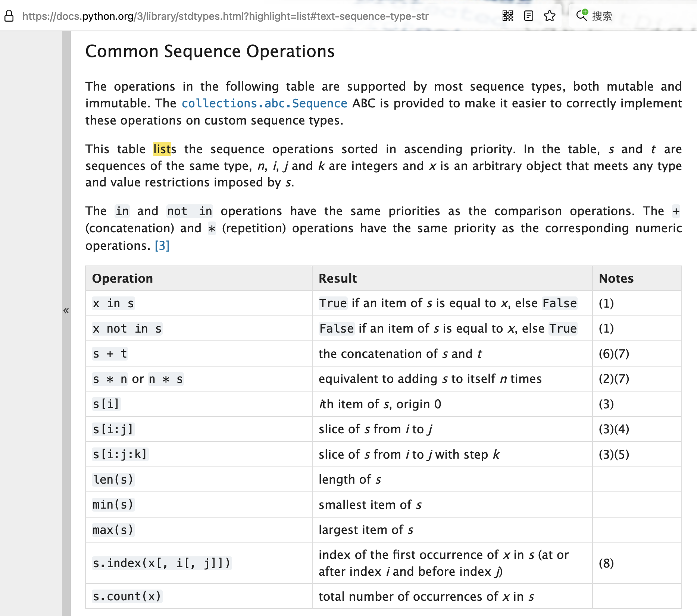Click 'ith item of s, origin 0' result

[380, 404]
